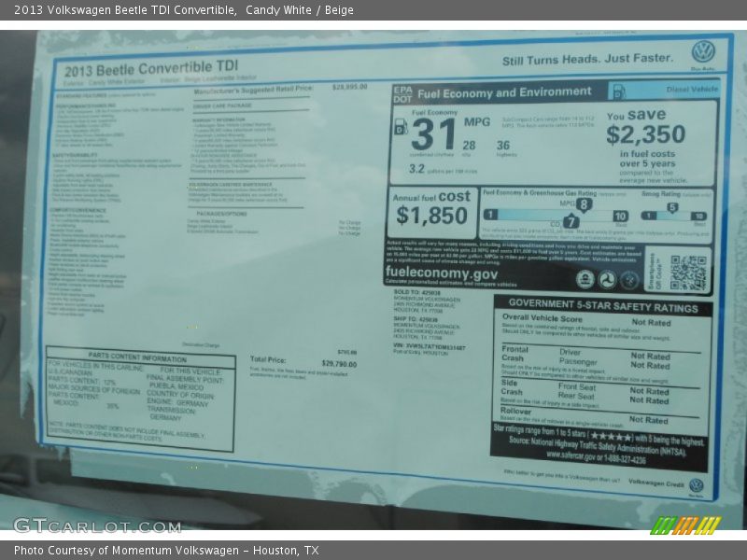Click the Volkswagen Credit logo on the sticker

tap(697, 485)
